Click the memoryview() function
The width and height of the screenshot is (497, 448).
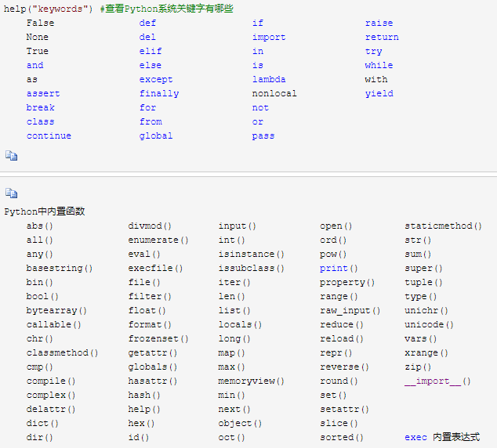[251, 381]
